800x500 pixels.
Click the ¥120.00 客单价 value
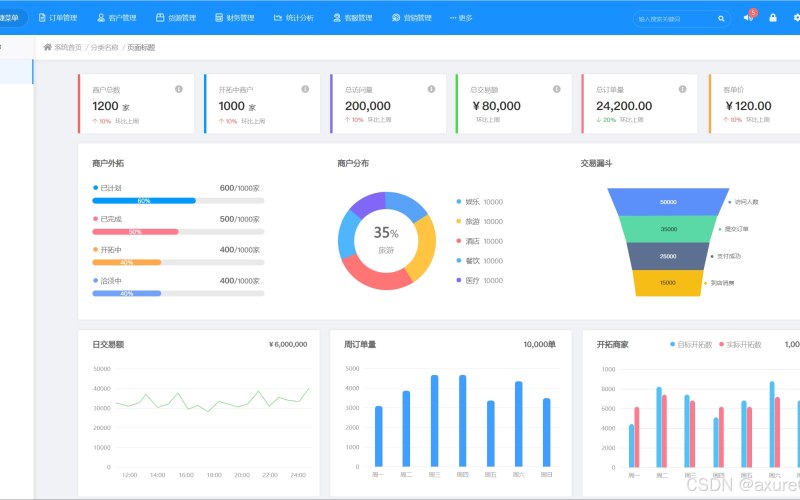[748, 106]
